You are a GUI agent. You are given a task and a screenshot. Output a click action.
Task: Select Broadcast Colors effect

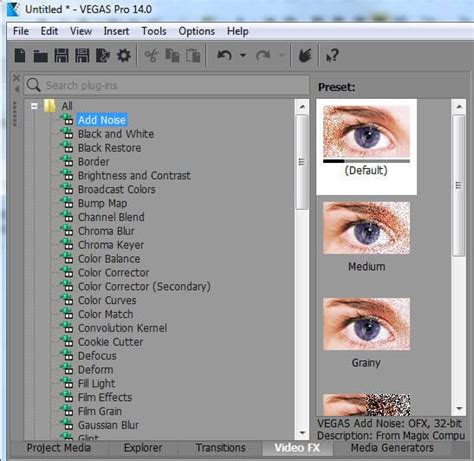pyautogui.click(x=117, y=189)
